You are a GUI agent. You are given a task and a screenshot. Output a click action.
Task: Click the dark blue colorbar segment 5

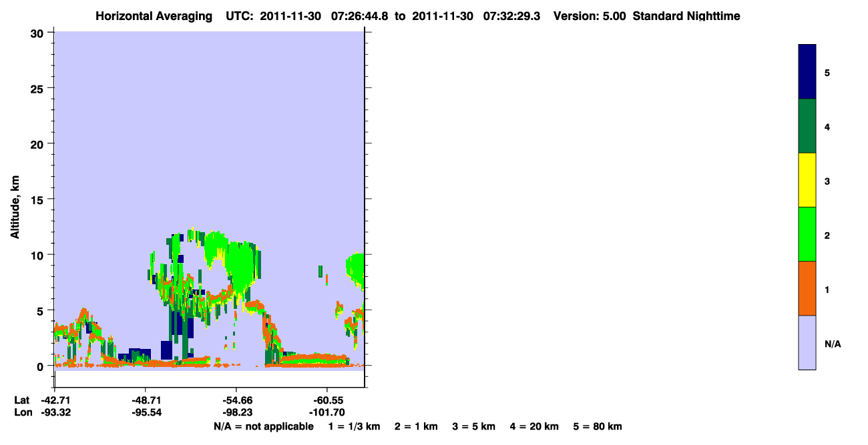[x=807, y=71]
